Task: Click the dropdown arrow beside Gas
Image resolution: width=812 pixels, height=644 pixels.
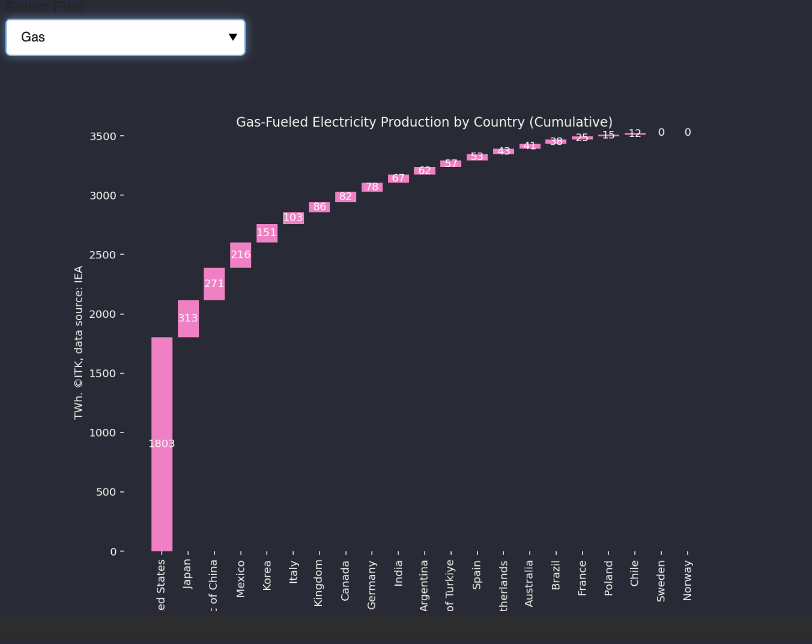Action: [233, 37]
